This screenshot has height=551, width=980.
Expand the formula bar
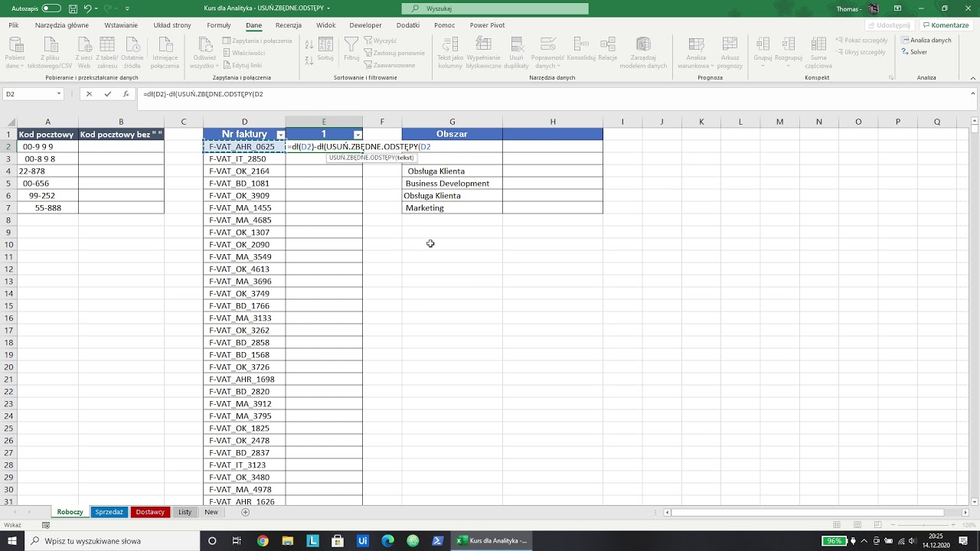(x=973, y=94)
